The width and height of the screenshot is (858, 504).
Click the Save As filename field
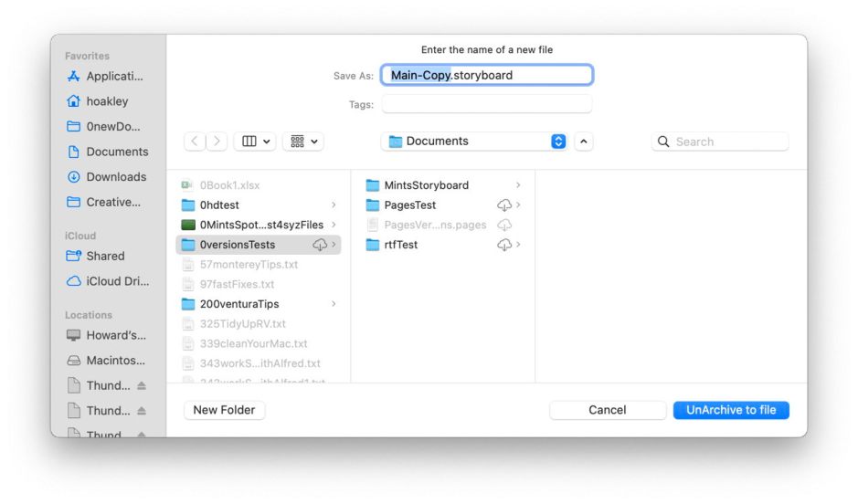point(486,76)
